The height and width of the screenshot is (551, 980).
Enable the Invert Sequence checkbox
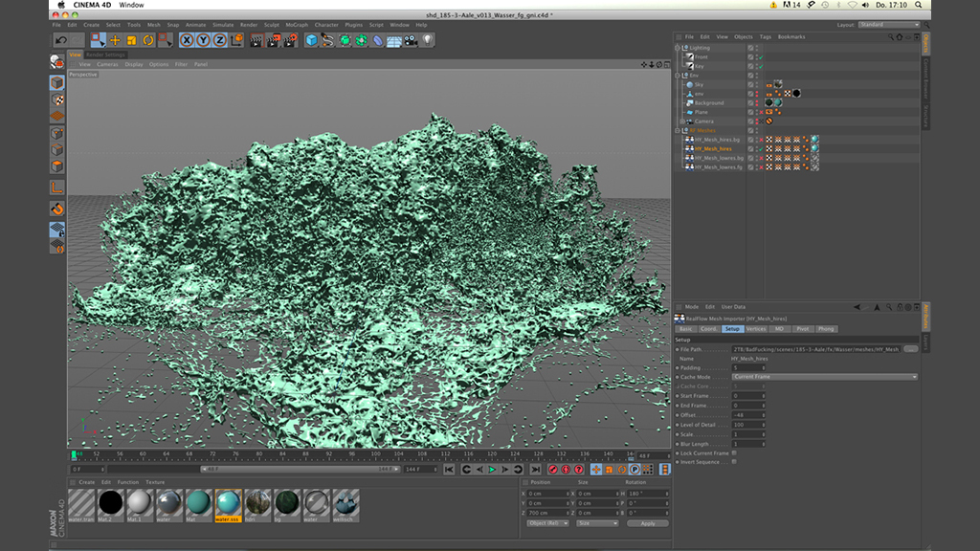734,462
